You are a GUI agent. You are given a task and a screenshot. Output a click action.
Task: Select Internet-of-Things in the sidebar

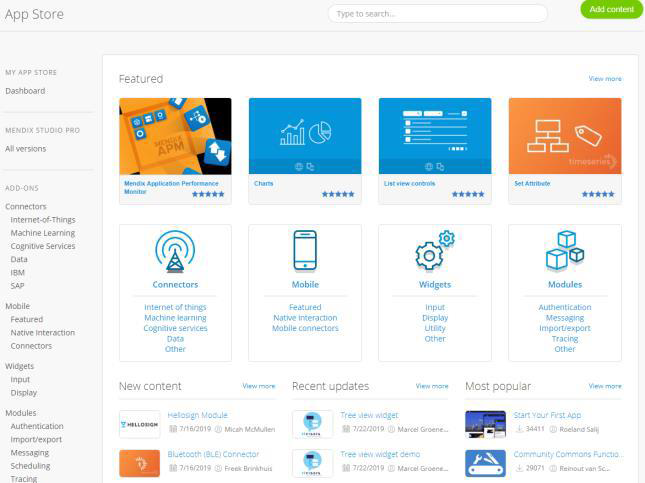click(43, 220)
